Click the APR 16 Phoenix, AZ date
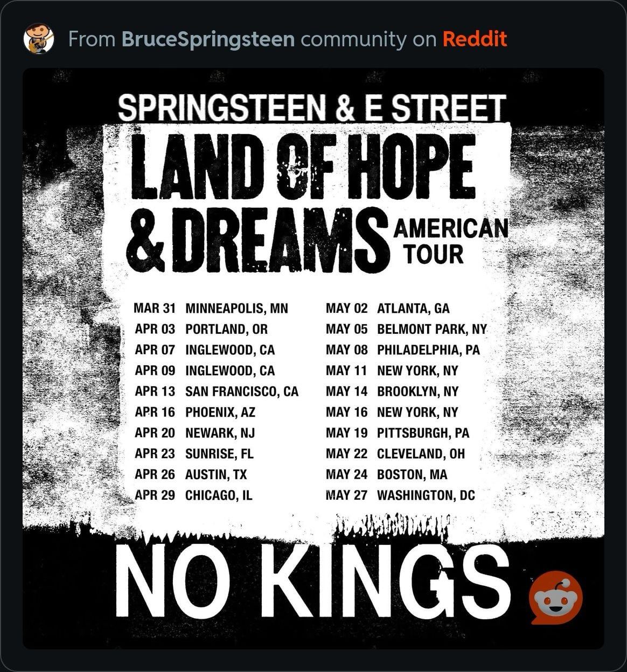This screenshot has width=627, height=672. 194,412
